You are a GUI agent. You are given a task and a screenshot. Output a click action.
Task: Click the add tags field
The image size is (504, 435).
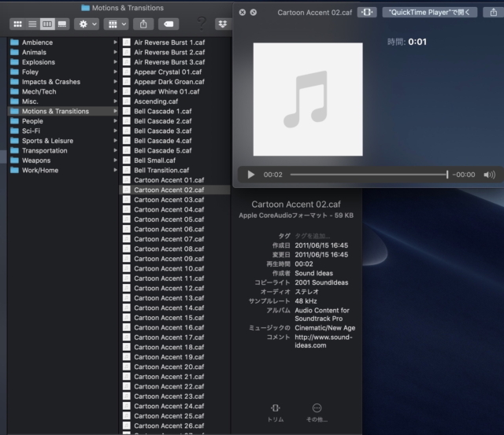coord(313,235)
